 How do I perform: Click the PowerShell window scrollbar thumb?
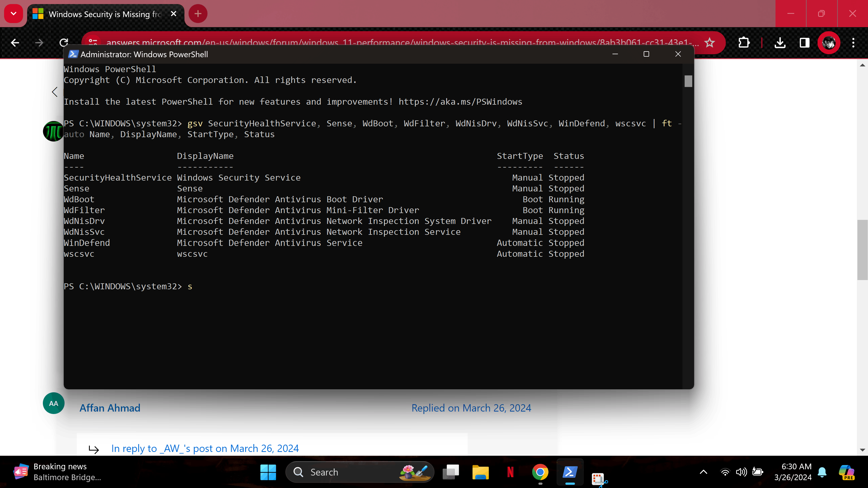[688, 81]
